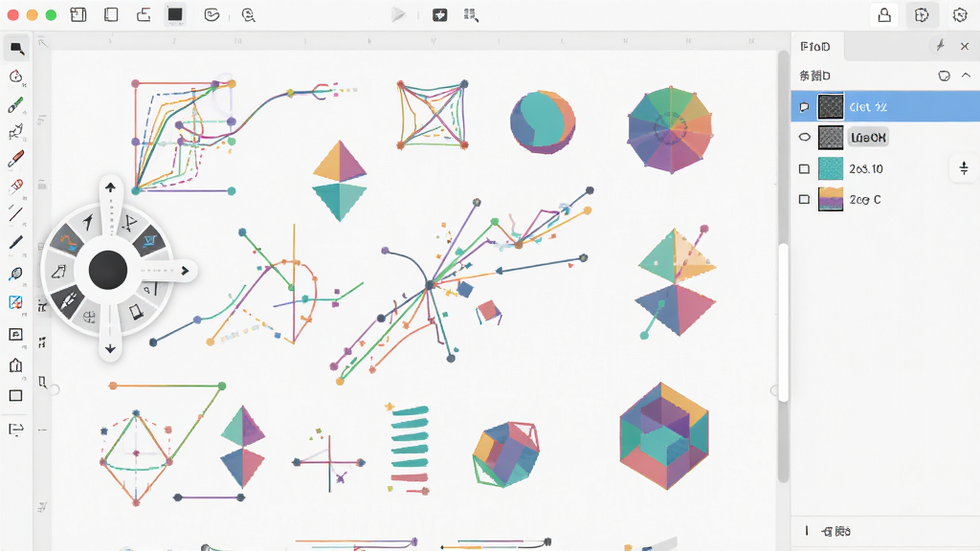Expand the radial menu using its right arrow
This screenshot has height=551, width=980.
pos(185,271)
